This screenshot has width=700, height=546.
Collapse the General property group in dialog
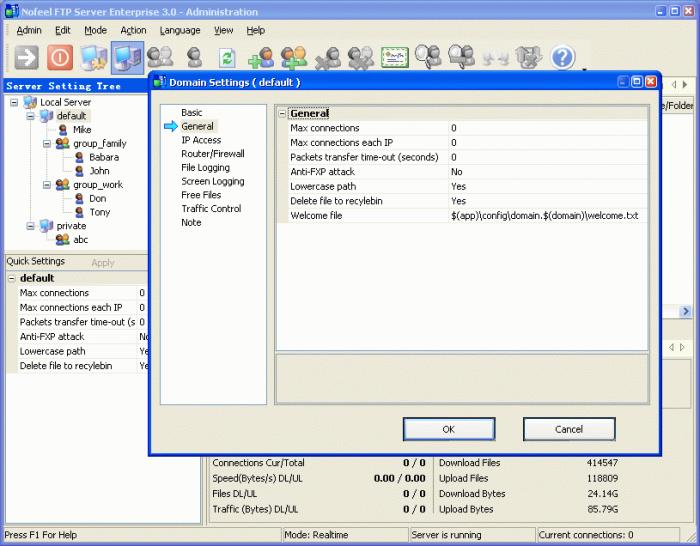coord(282,114)
